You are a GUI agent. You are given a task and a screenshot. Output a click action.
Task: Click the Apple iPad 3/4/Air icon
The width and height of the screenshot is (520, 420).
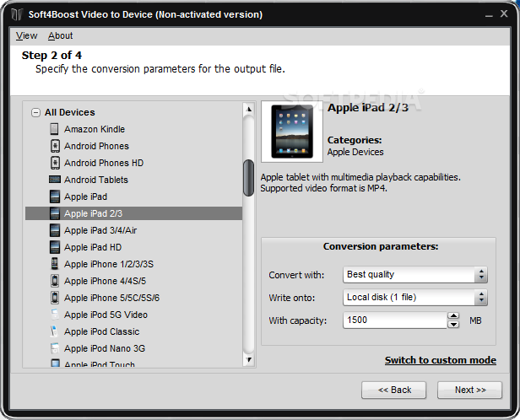click(55, 230)
